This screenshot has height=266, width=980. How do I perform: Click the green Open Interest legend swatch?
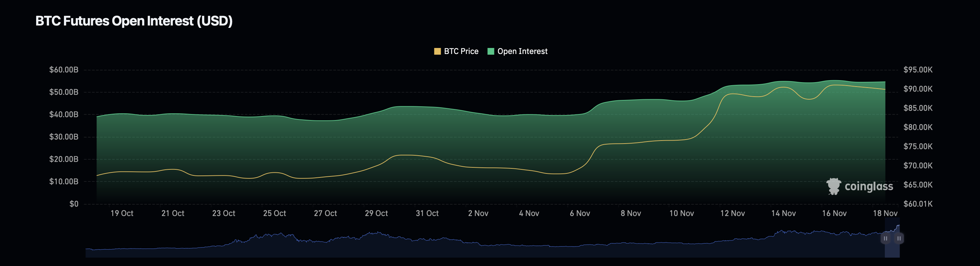[491, 51]
